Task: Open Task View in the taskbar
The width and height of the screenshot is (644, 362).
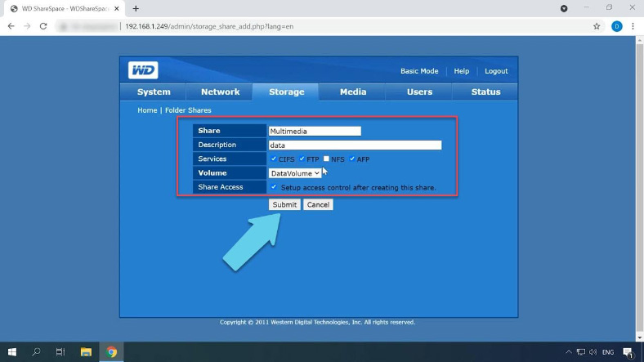Action: (x=60, y=351)
